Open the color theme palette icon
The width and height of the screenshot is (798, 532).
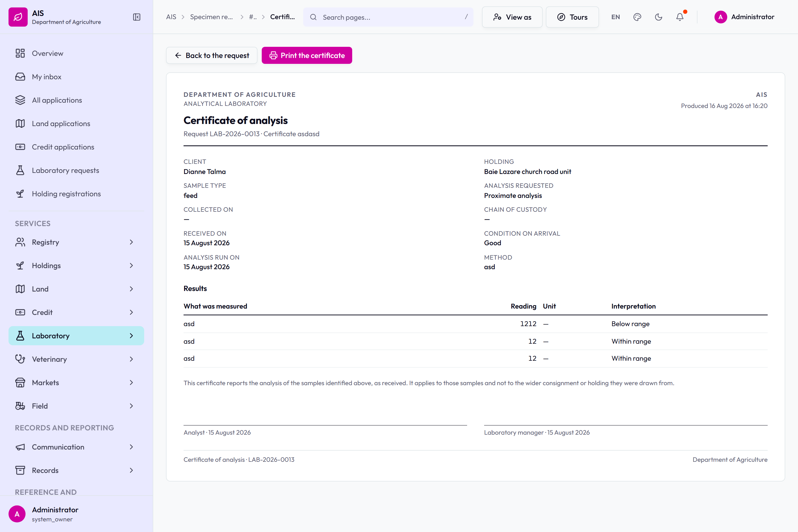coord(637,17)
